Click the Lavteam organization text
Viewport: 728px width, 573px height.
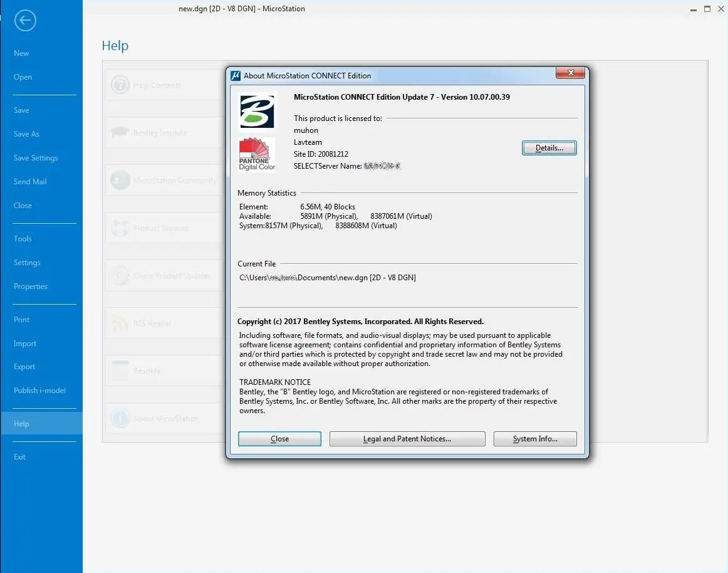pyautogui.click(x=308, y=142)
